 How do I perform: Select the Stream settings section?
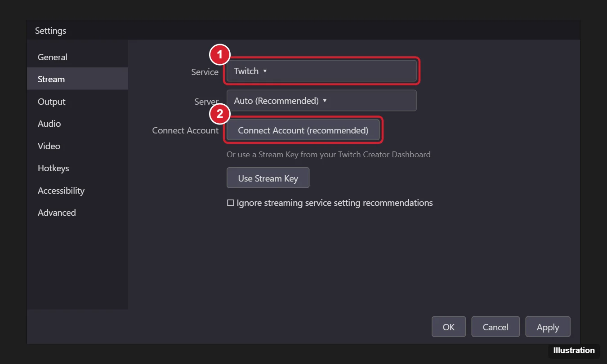tap(77, 79)
